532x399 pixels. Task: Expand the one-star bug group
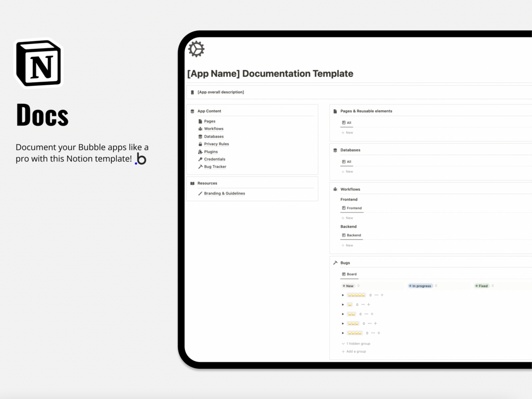(x=342, y=305)
